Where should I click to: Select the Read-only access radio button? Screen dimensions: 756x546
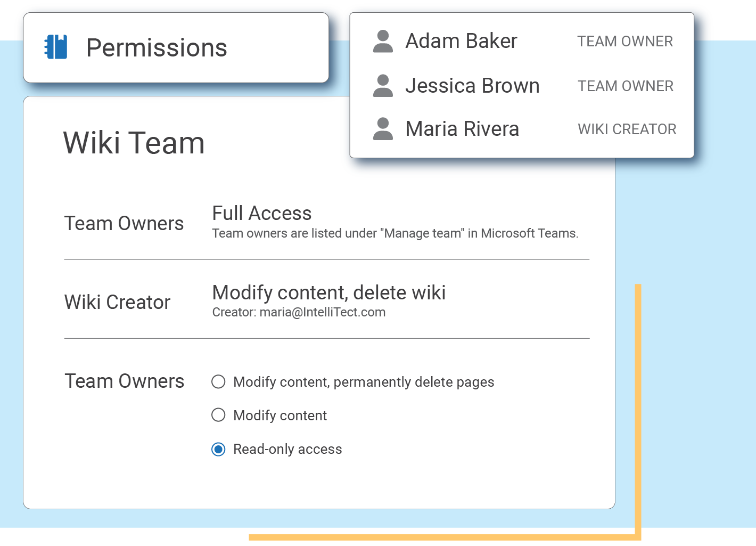[x=218, y=449]
